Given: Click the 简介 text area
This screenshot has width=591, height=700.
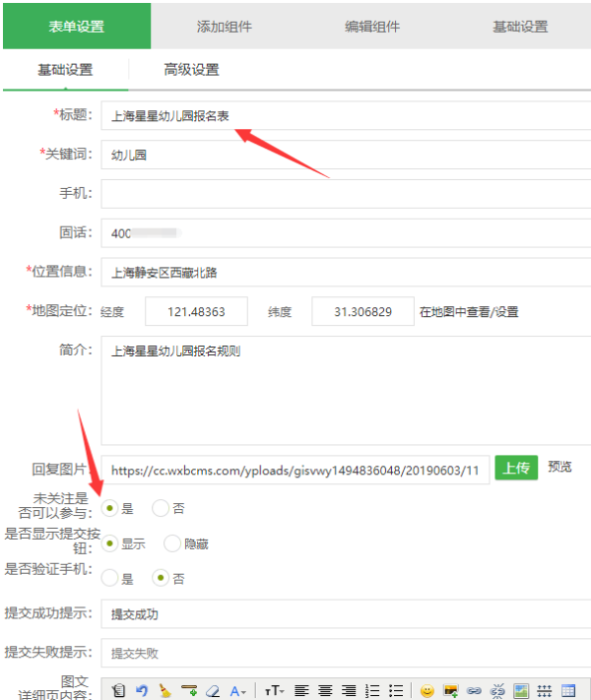Looking at the screenshot, I should click(346, 391).
